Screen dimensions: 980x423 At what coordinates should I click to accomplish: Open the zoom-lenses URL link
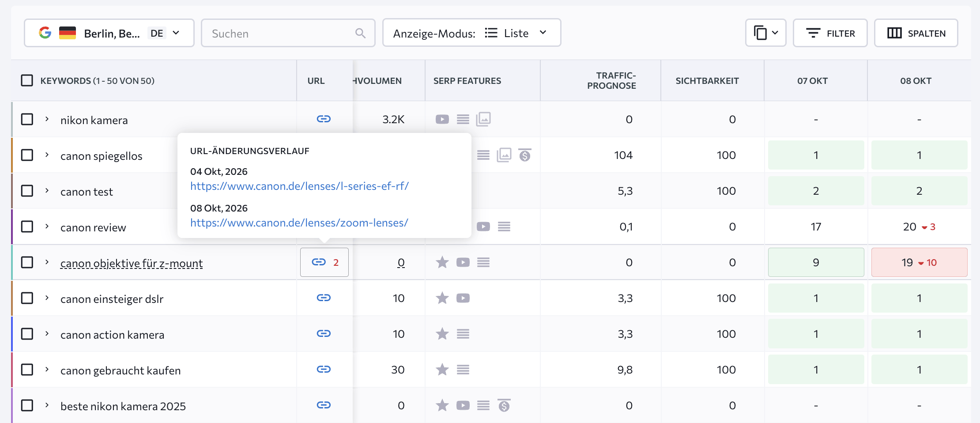pyautogui.click(x=299, y=223)
